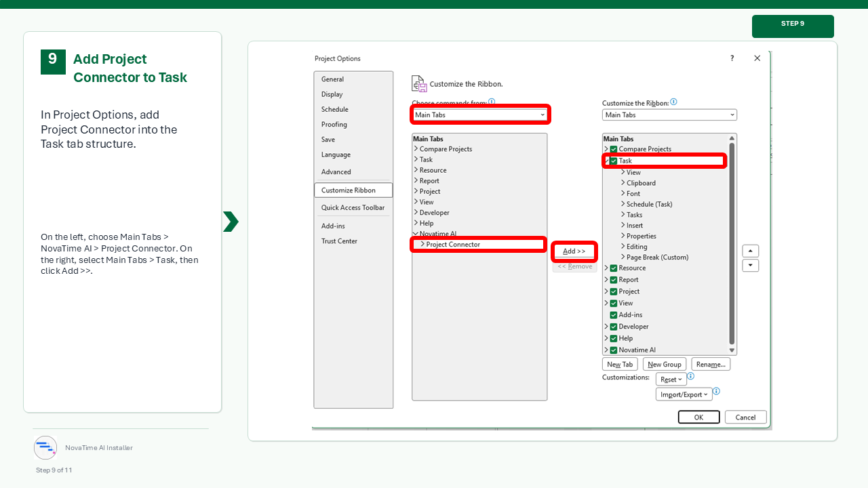The width and height of the screenshot is (868, 488).
Task: Click the NovaTime AI Installer logo
Action: pos(45,447)
